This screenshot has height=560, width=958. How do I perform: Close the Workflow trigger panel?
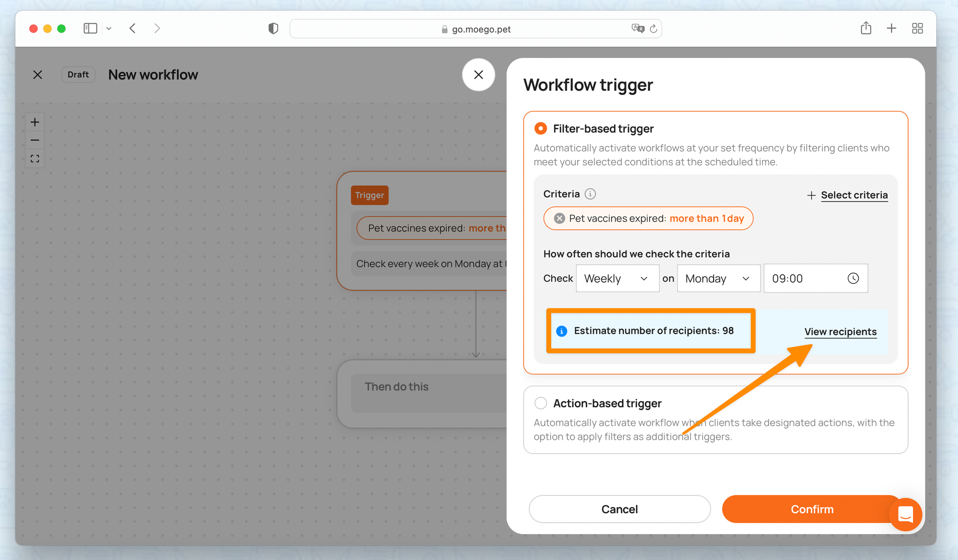[x=478, y=75]
